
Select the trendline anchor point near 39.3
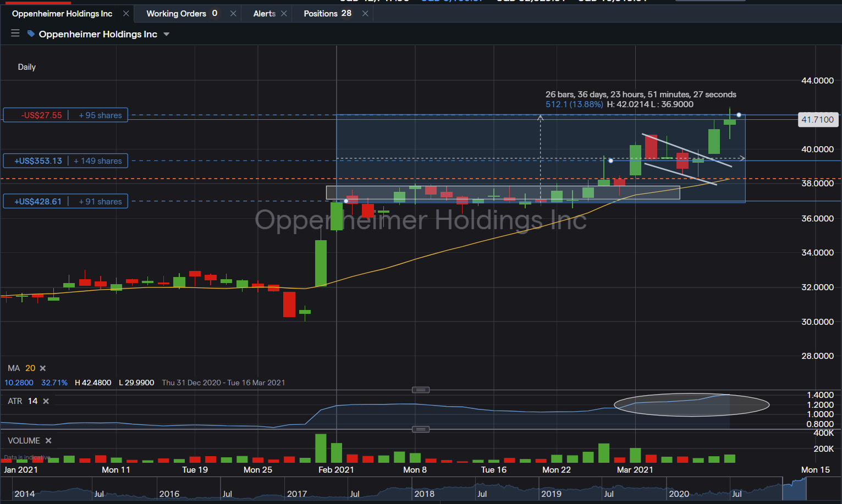(610, 160)
